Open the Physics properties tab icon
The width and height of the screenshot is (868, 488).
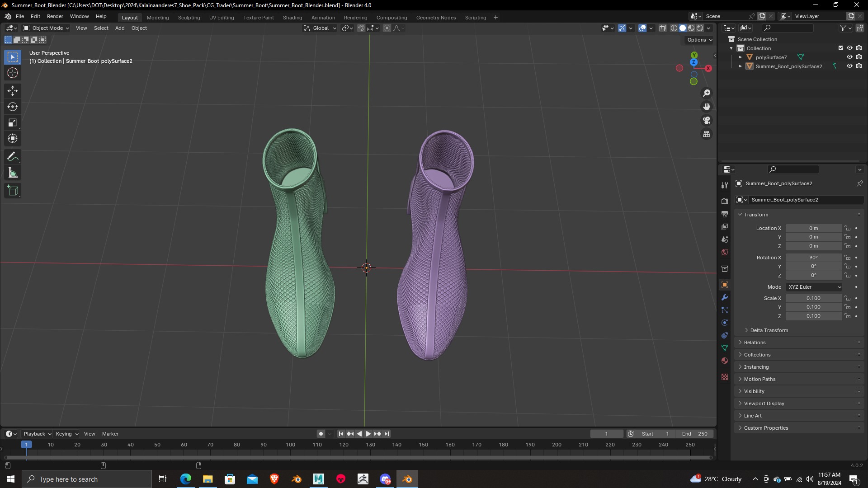pos(725,323)
